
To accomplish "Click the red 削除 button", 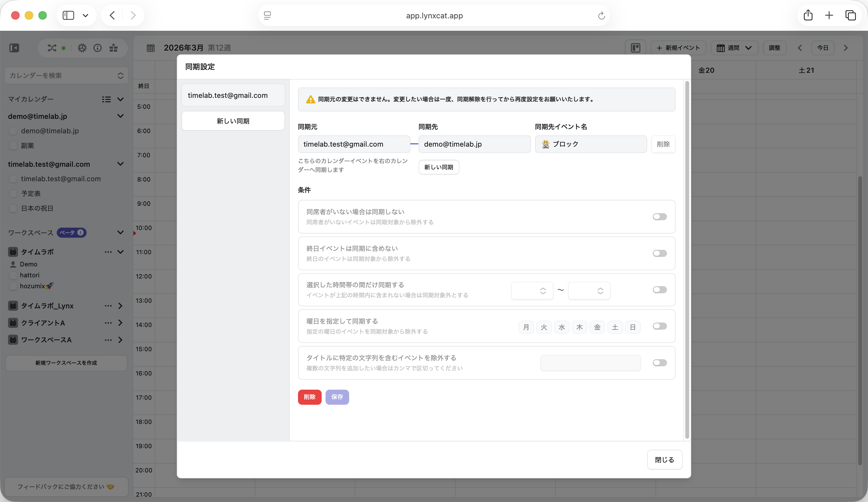I will point(309,397).
